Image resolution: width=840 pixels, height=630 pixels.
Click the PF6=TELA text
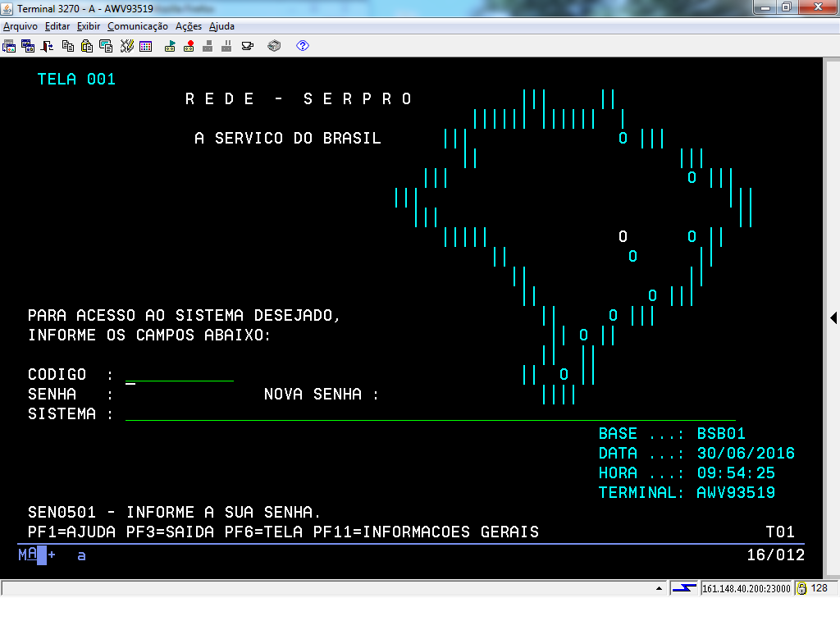click(263, 532)
